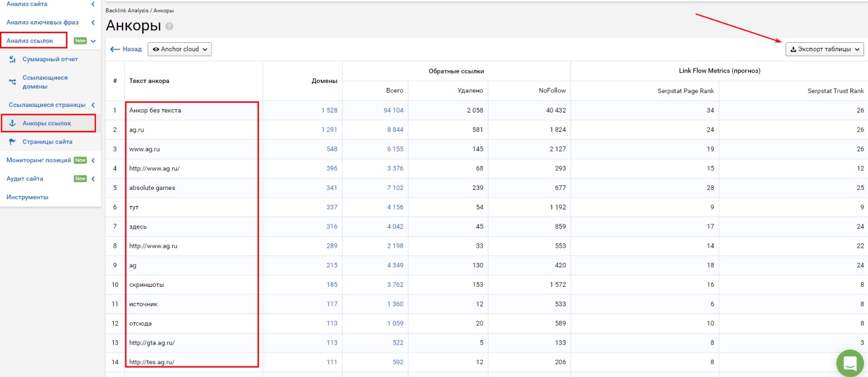Viewport: 868px width, 377px height.
Task: Click the Домены column header
Action: click(x=324, y=81)
